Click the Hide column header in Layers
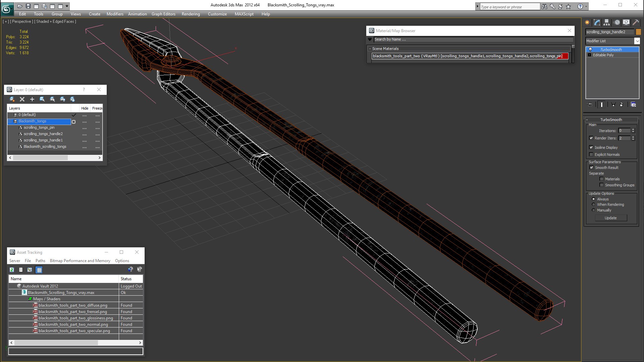 tap(85, 108)
